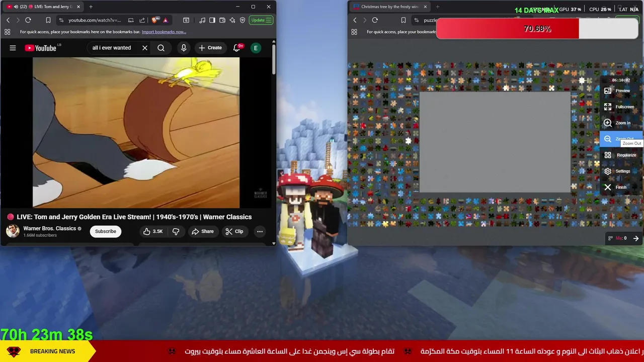
Task: Start YouTube voice search microphone
Action: [184, 48]
